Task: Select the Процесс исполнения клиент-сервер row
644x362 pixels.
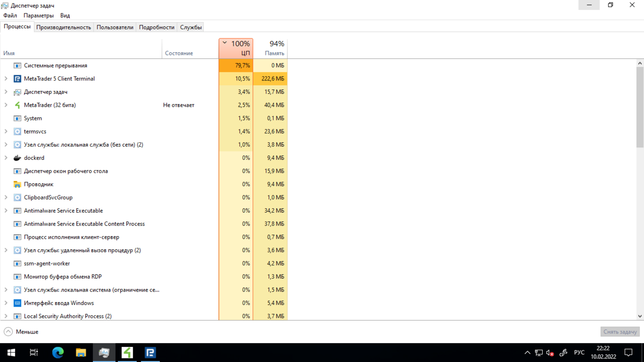Action: click(144, 237)
